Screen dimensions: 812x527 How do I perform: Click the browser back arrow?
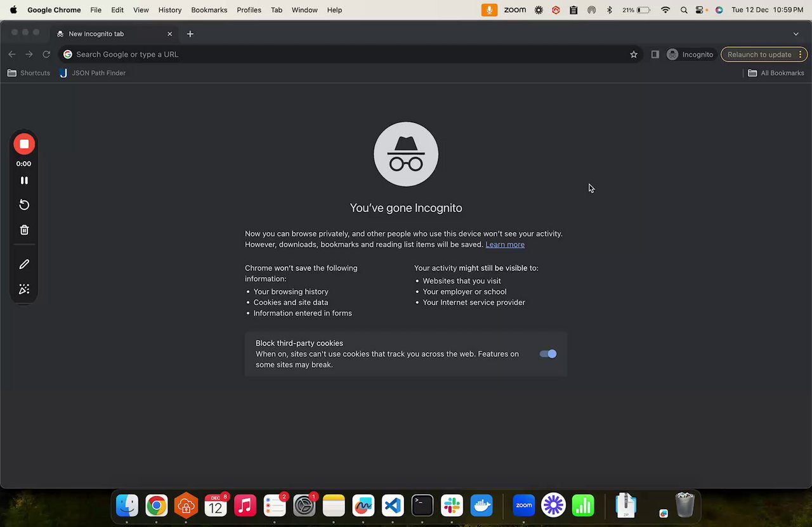pos(12,55)
